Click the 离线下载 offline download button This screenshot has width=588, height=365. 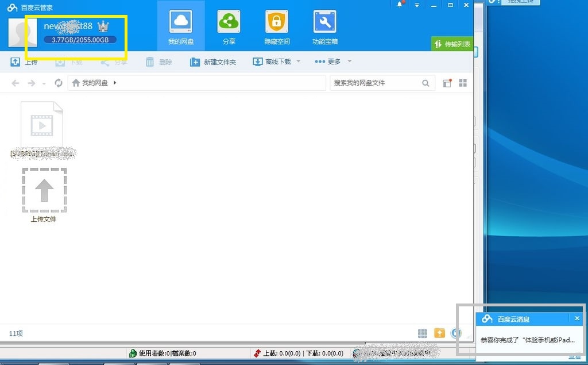coord(272,62)
